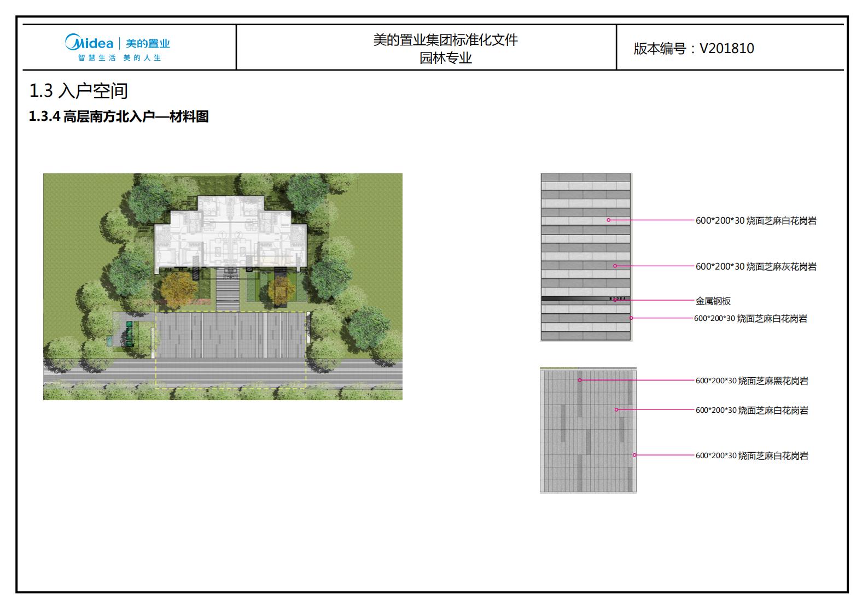This screenshot has width=868, height=614.
Task: Click the slogan '智慧生活 美的人生'
Action: tap(120, 57)
